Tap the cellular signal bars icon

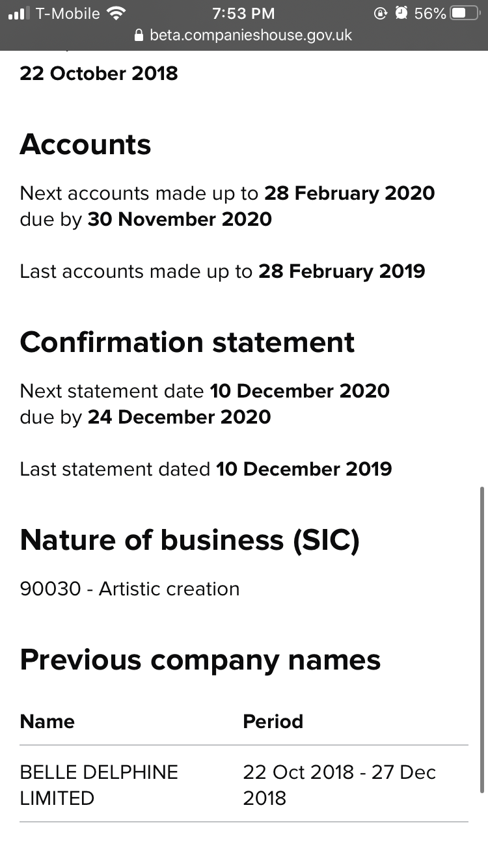(20, 13)
